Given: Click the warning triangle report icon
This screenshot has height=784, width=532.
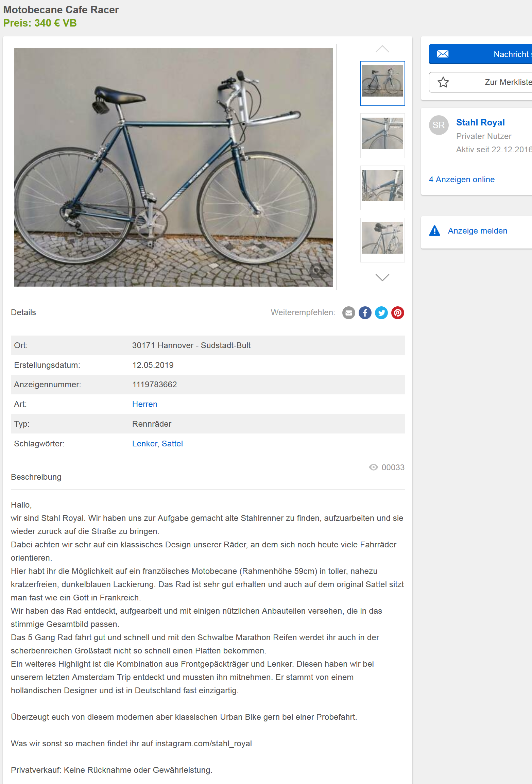Looking at the screenshot, I should (x=434, y=231).
